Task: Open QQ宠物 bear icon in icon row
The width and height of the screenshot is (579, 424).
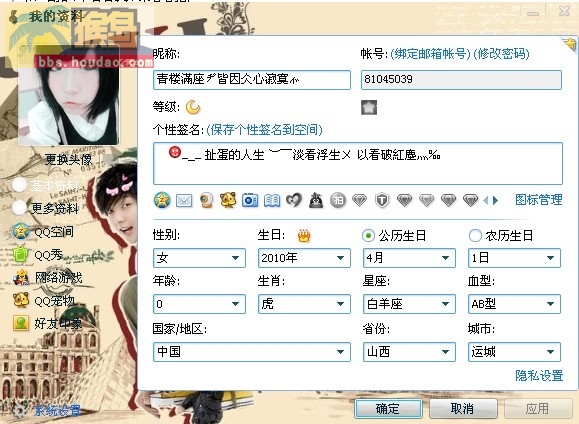Action: [228, 200]
